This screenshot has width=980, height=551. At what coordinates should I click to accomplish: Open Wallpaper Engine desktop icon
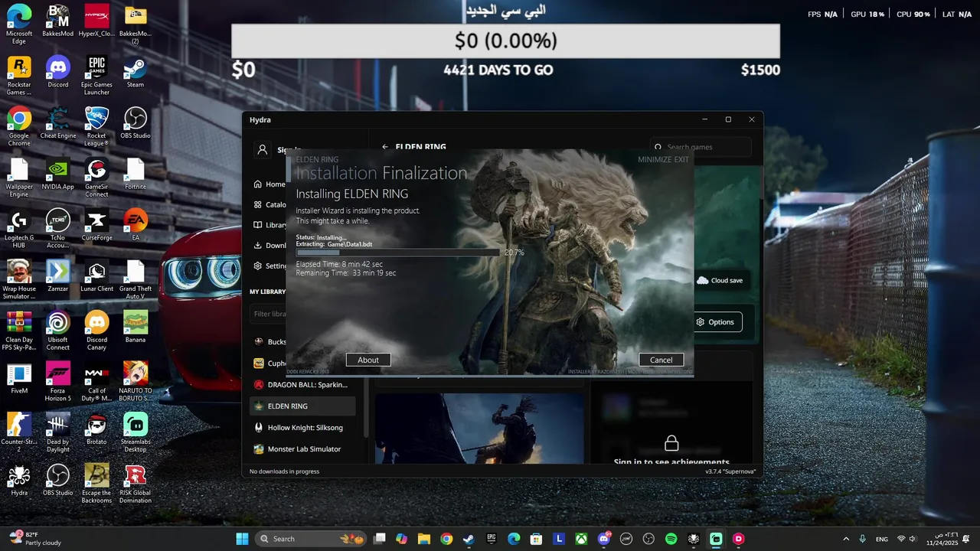19,178
